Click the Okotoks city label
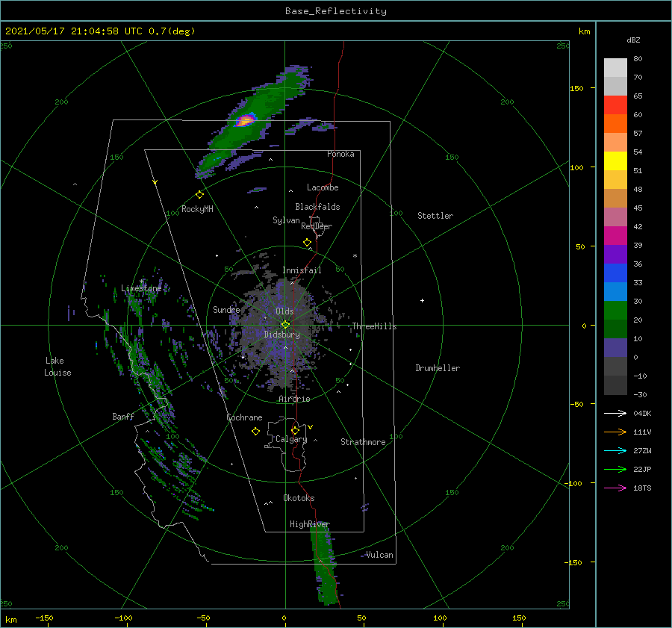The height and width of the screenshot is (628, 672). [299, 498]
